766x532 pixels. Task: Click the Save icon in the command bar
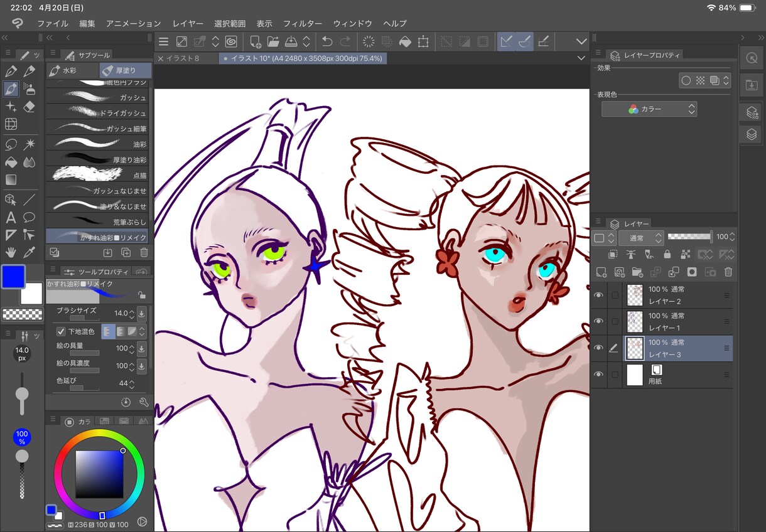click(x=291, y=42)
